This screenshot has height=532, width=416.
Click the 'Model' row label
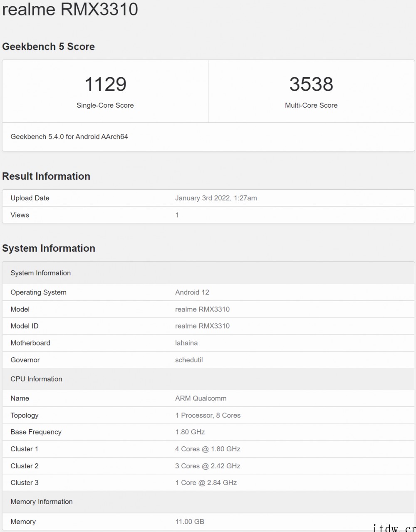click(x=20, y=309)
